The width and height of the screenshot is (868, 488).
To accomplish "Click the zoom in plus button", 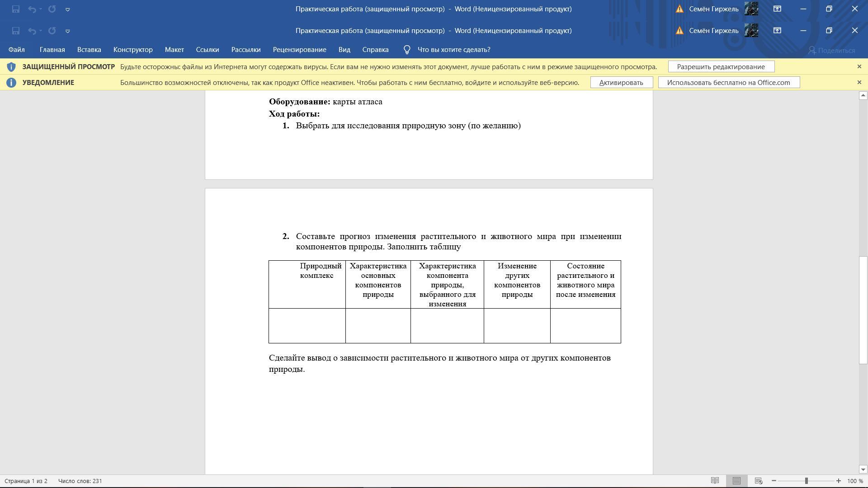I will pos(838,481).
